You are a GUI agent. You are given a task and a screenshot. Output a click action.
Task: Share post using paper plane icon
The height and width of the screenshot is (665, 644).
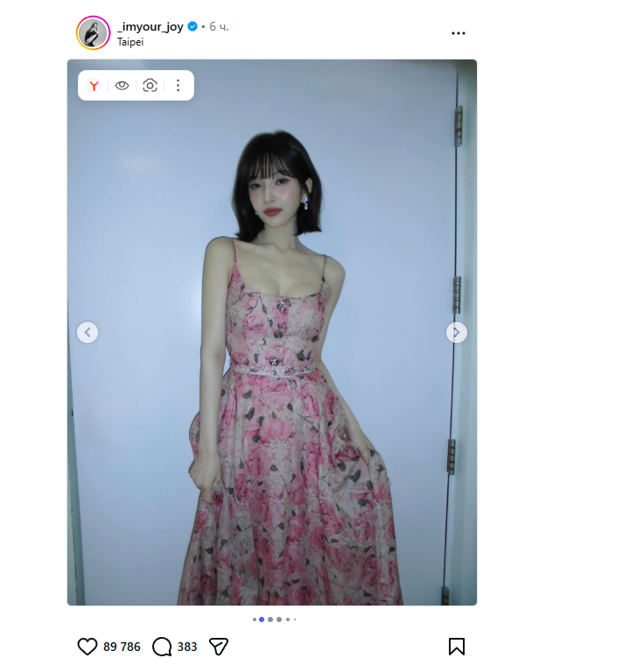point(219,647)
